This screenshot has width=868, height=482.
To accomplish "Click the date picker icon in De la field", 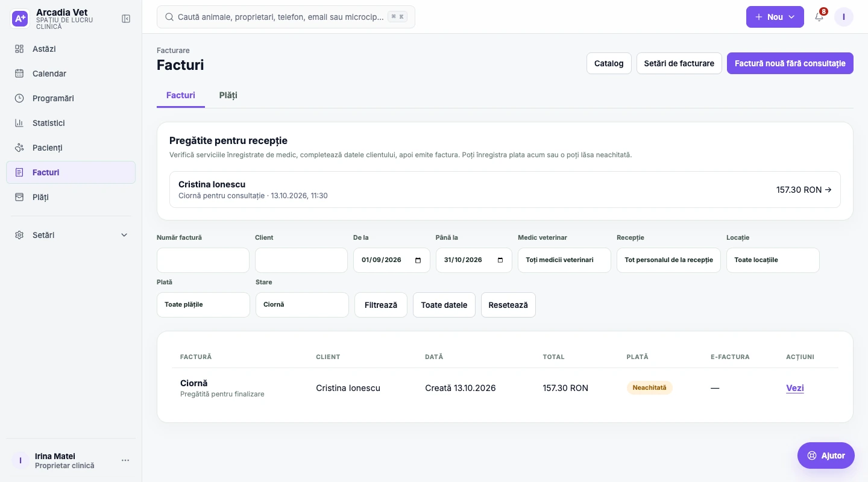I will coord(418,260).
